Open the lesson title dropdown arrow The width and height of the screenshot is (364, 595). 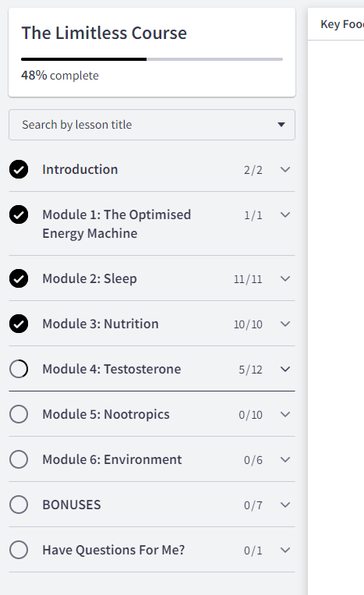click(281, 125)
